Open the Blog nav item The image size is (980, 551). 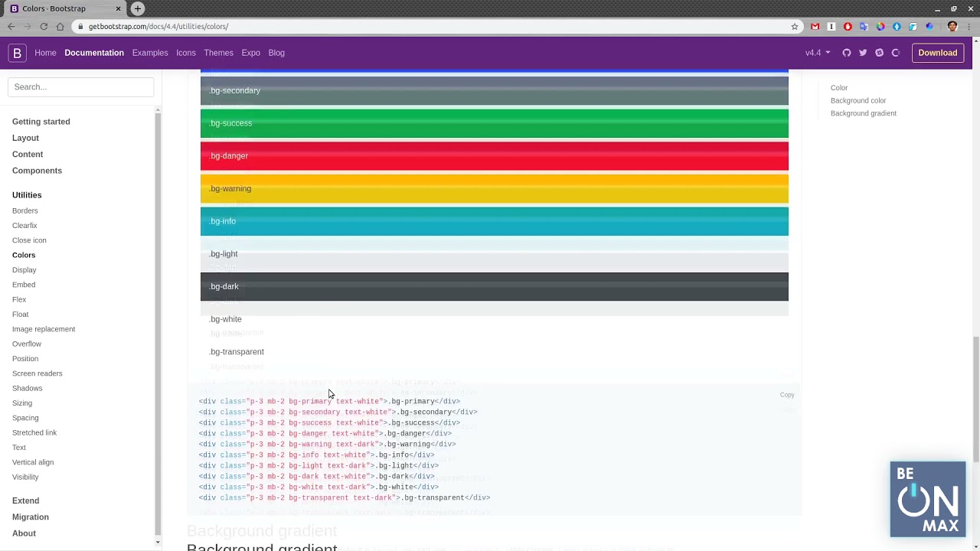tap(276, 53)
